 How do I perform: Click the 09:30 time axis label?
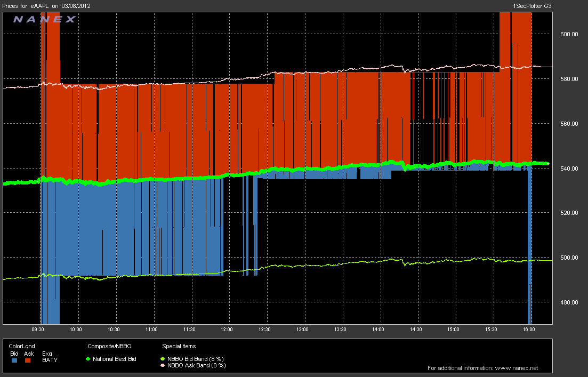point(37,330)
